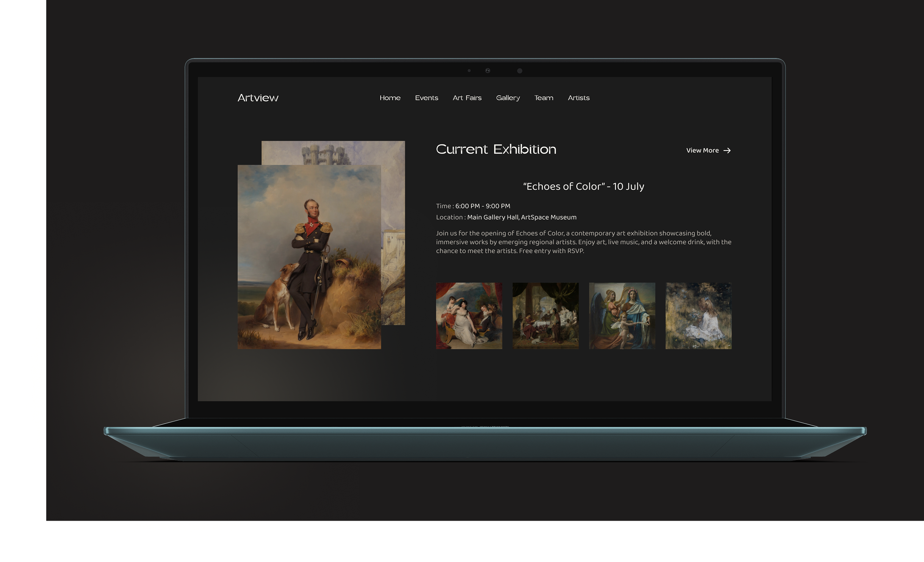Open the Artview logo link
The image size is (924, 562).
click(258, 98)
